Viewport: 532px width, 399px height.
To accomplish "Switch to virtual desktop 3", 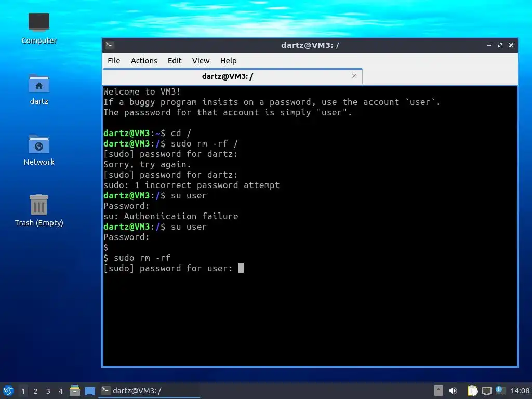I will click(48, 391).
